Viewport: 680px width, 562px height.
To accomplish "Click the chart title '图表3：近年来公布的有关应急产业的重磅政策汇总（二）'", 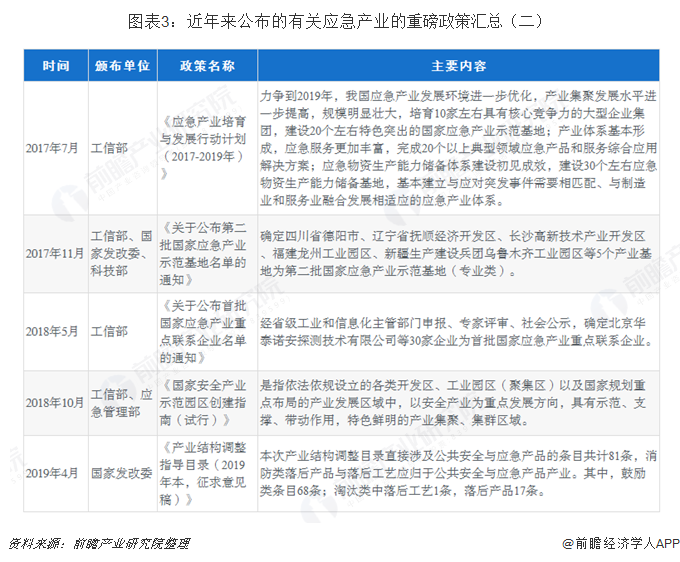I will point(335,21).
